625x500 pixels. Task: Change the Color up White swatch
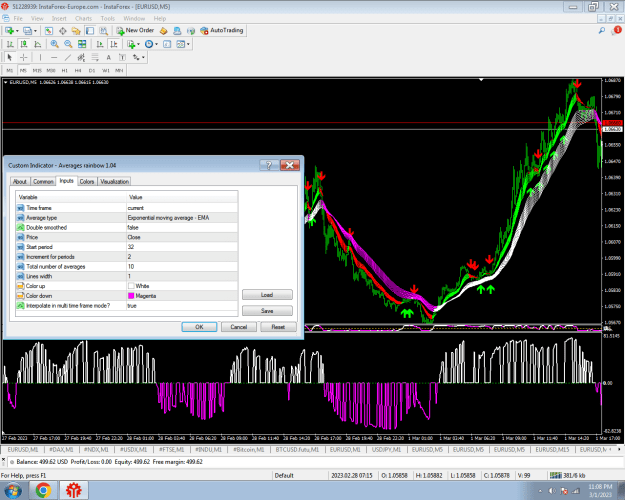(131, 286)
